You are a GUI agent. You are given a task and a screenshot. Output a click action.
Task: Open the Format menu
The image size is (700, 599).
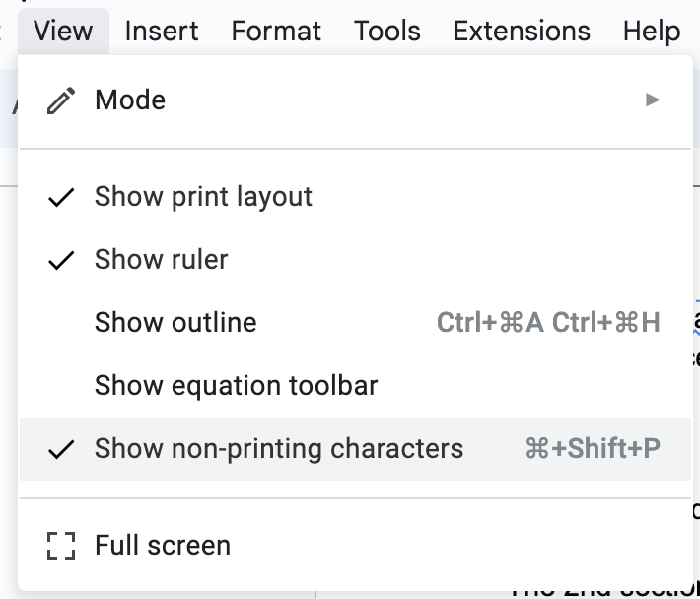(x=276, y=32)
